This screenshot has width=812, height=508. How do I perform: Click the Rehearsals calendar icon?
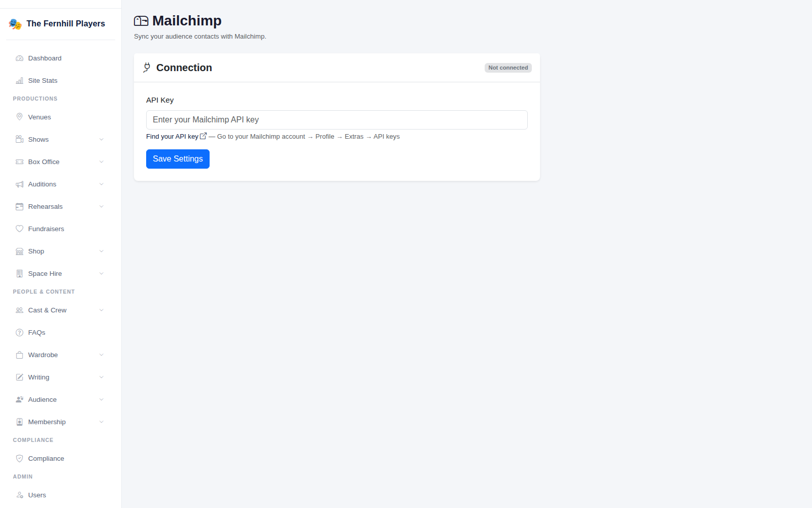pos(19,207)
